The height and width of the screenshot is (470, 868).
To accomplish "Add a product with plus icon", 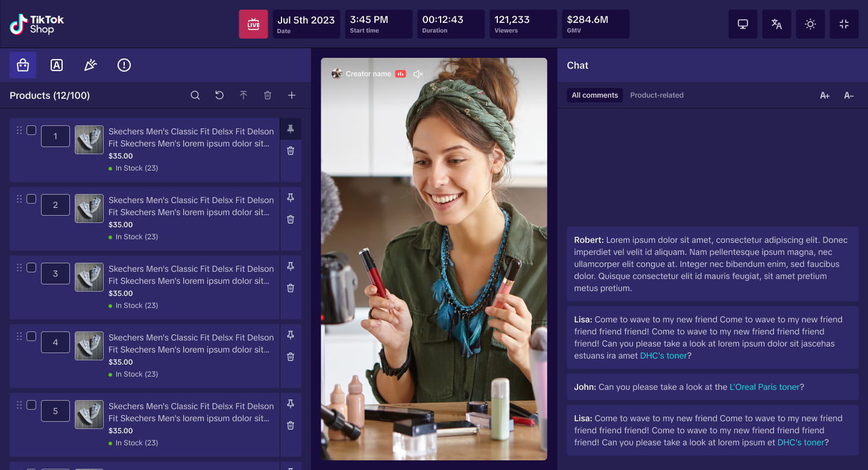I will tap(292, 95).
